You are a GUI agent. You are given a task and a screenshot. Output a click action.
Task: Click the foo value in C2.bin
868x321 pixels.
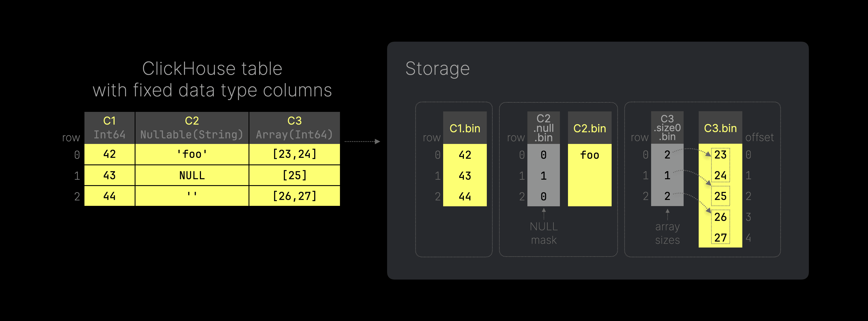point(590,155)
